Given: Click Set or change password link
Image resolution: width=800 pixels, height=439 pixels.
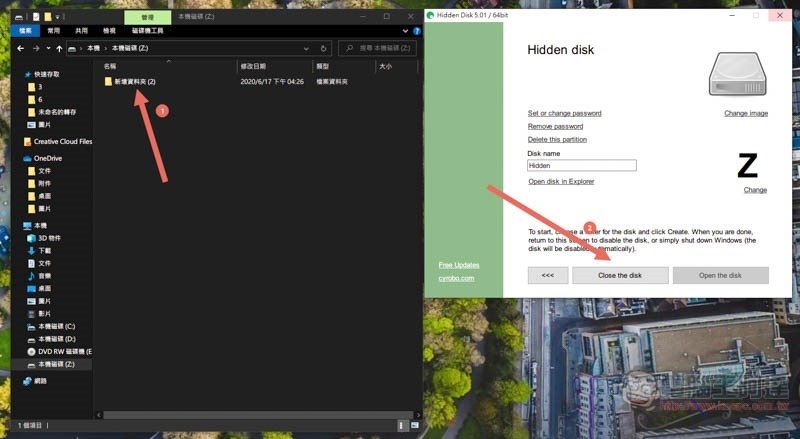Looking at the screenshot, I should [x=564, y=113].
